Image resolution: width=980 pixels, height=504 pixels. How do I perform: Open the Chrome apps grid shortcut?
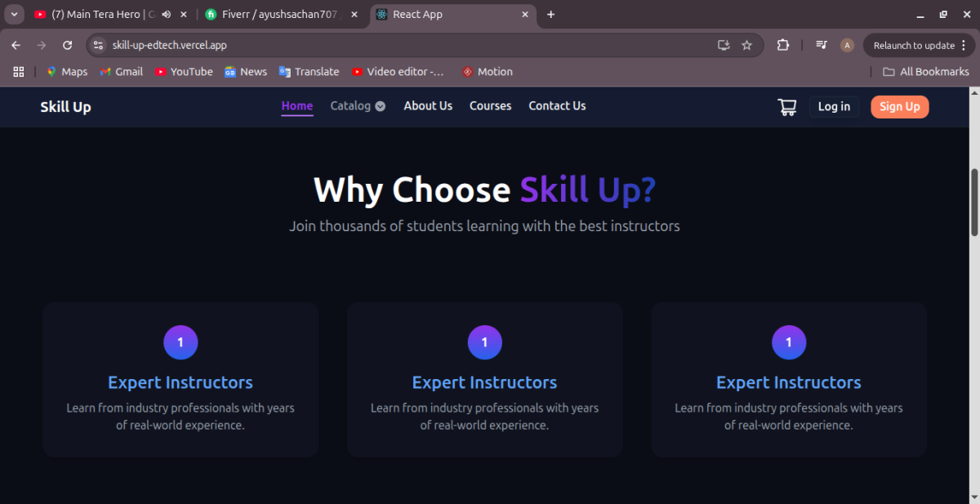click(x=19, y=72)
